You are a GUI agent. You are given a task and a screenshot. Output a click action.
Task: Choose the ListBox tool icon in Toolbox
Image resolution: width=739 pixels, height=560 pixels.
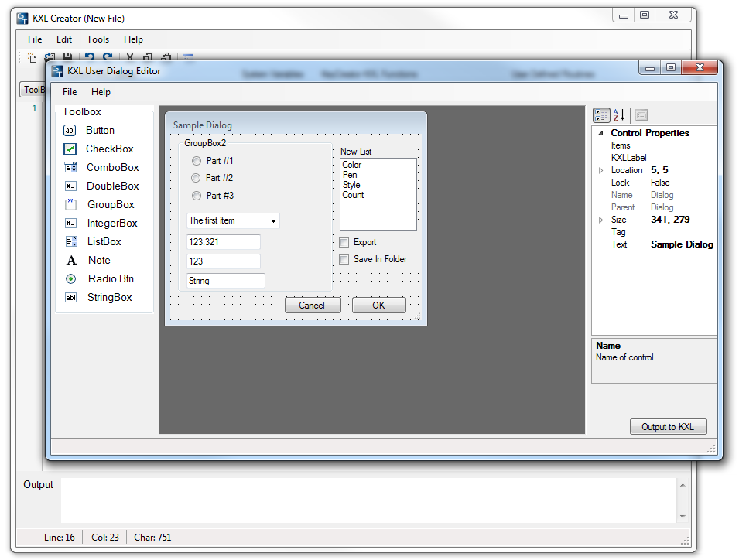coord(70,242)
